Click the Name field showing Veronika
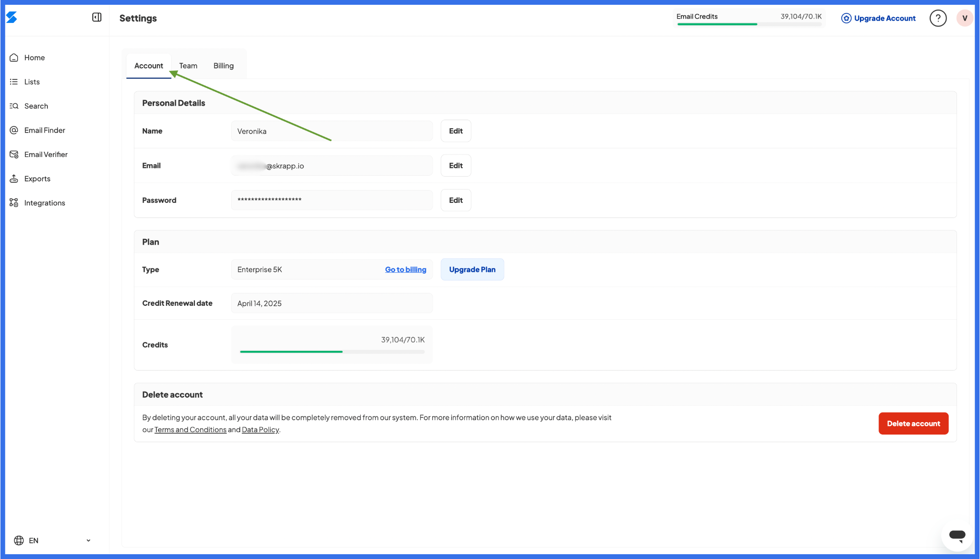 [x=332, y=131]
